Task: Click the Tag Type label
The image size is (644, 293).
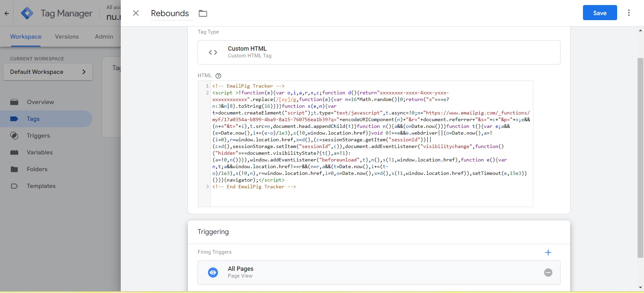Action: click(x=208, y=32)
